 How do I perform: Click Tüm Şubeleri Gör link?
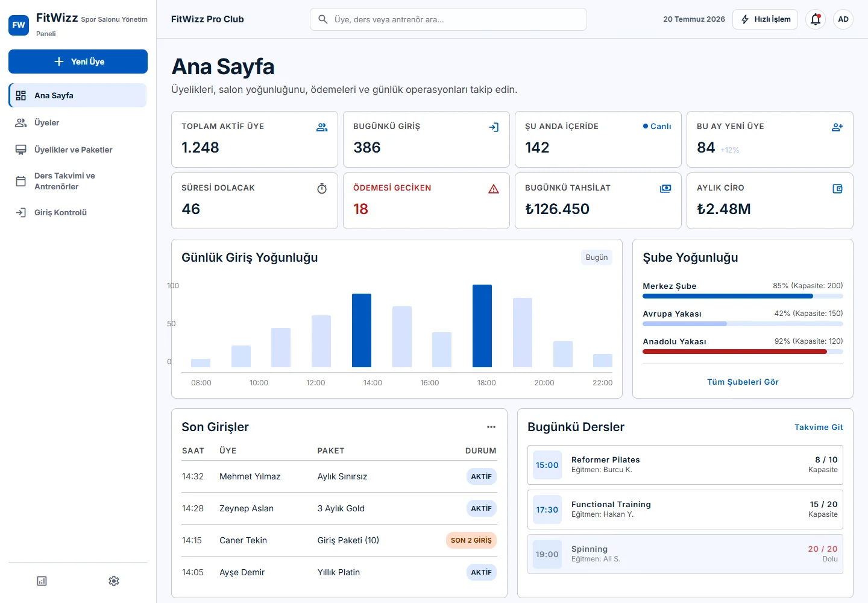743,382
